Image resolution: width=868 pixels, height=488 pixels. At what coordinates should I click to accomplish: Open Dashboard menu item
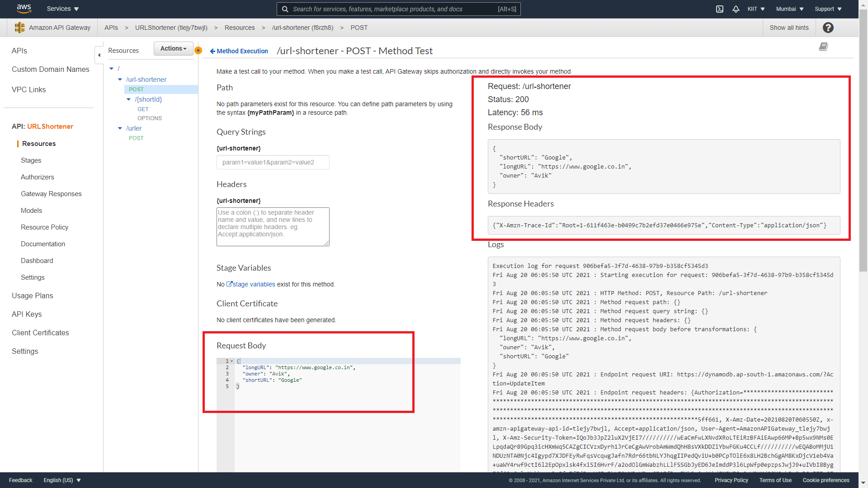37,261
